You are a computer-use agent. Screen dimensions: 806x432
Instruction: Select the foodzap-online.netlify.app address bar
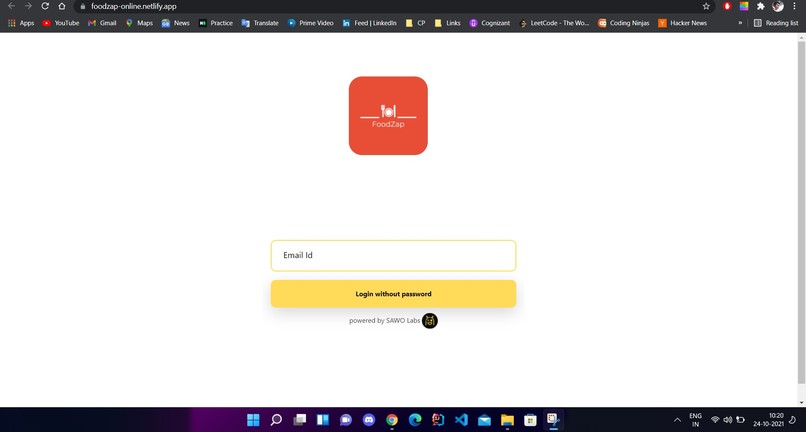point(391,6)
